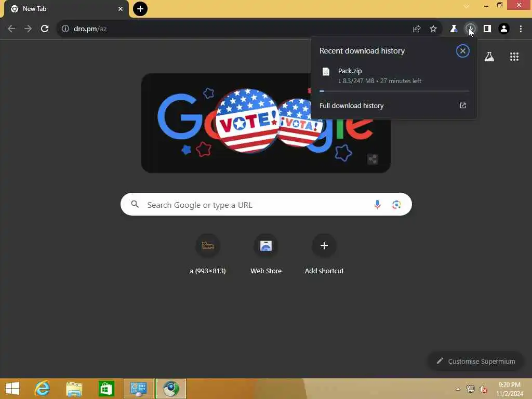Open the Windows Start menu

coord(12,389)
